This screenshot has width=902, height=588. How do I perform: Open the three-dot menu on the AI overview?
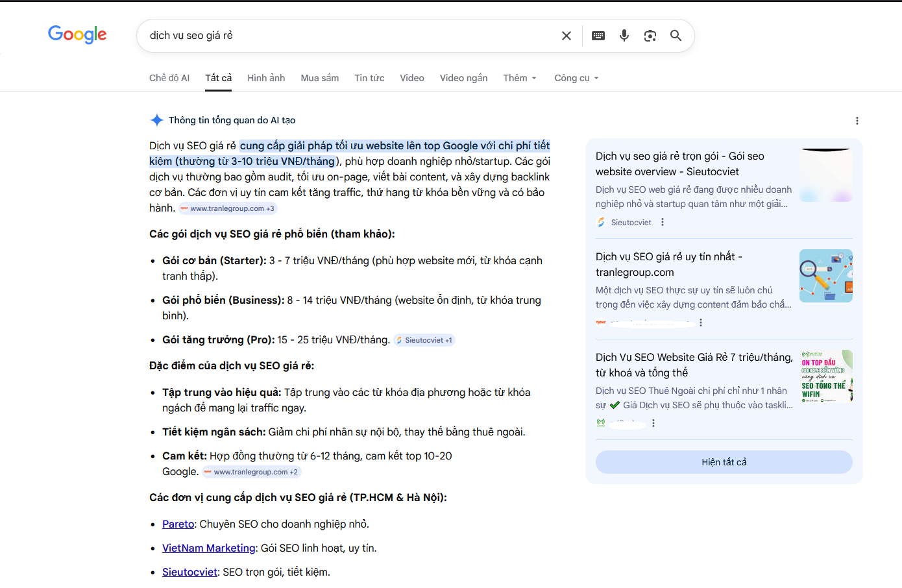pyautogui.click(x=857, y=121)
